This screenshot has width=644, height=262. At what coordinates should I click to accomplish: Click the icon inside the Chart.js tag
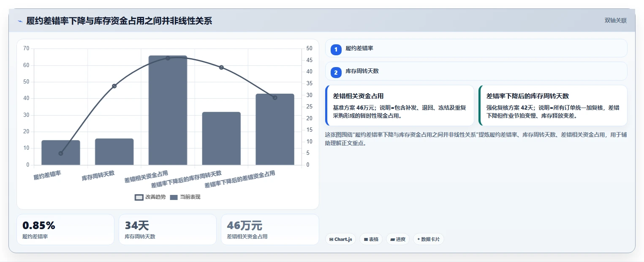(332, 240)
